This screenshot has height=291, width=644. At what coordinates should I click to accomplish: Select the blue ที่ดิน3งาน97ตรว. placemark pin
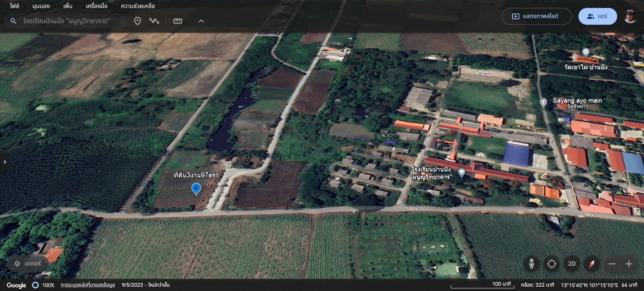196,188
